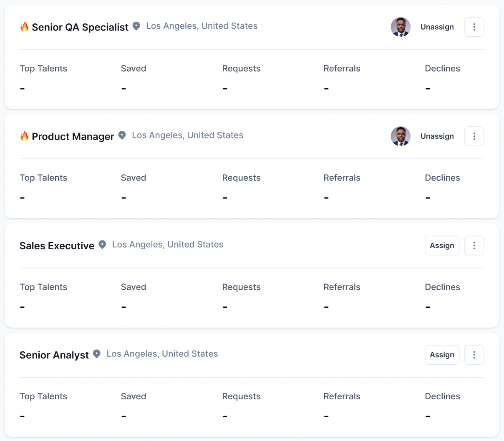
Task: Select Top Talents under Senior QA Specialist
Action: [43, 69]
